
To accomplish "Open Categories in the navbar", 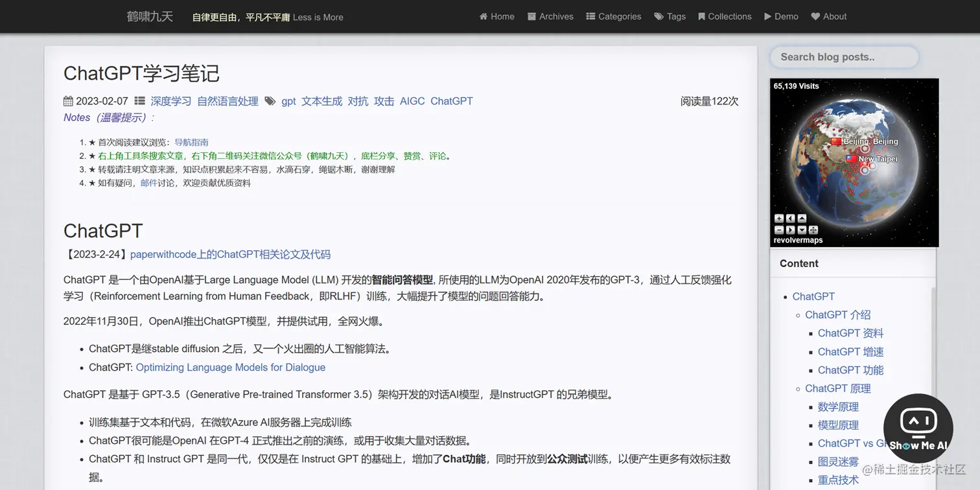I will (614, 16).
